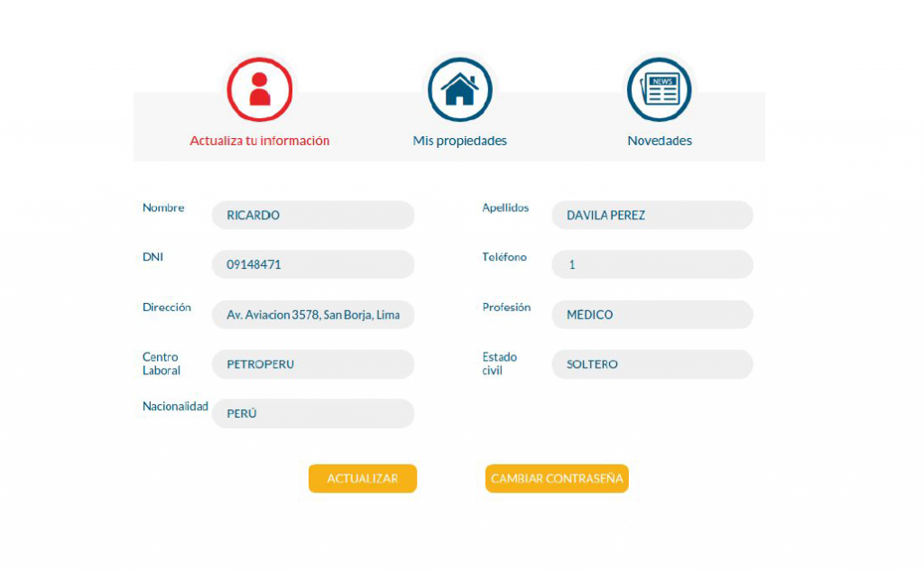
Task: Select the 'Actualiza tu información' tab label
Action: pyautogui.click(x=259, y=141)
